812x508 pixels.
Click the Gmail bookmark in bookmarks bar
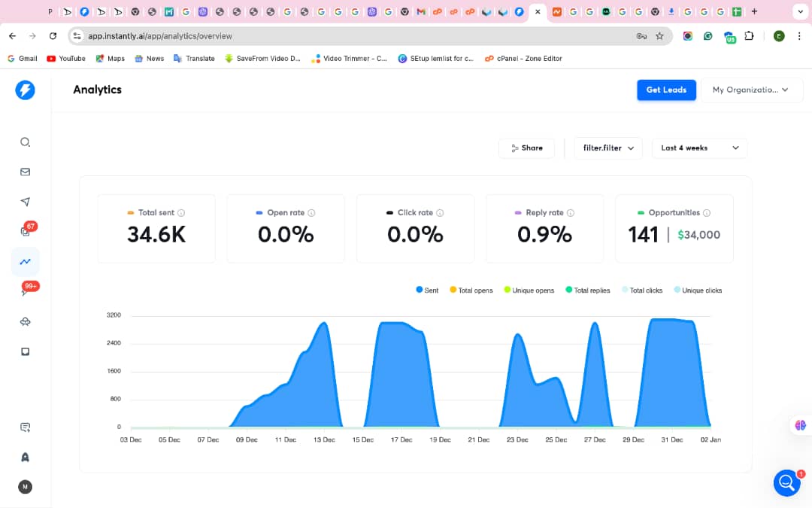tap(23, 59)
